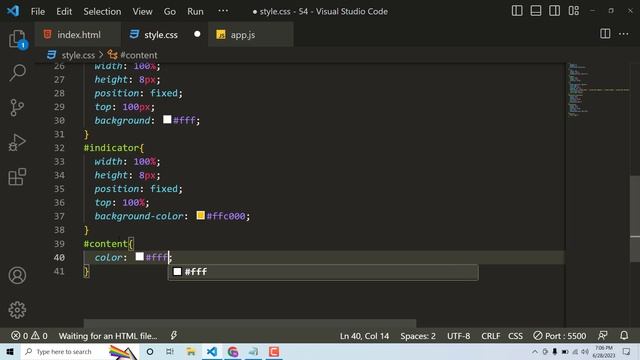
Task: Click Ln 40, Col 14 indicator
Action: (364, 336)
